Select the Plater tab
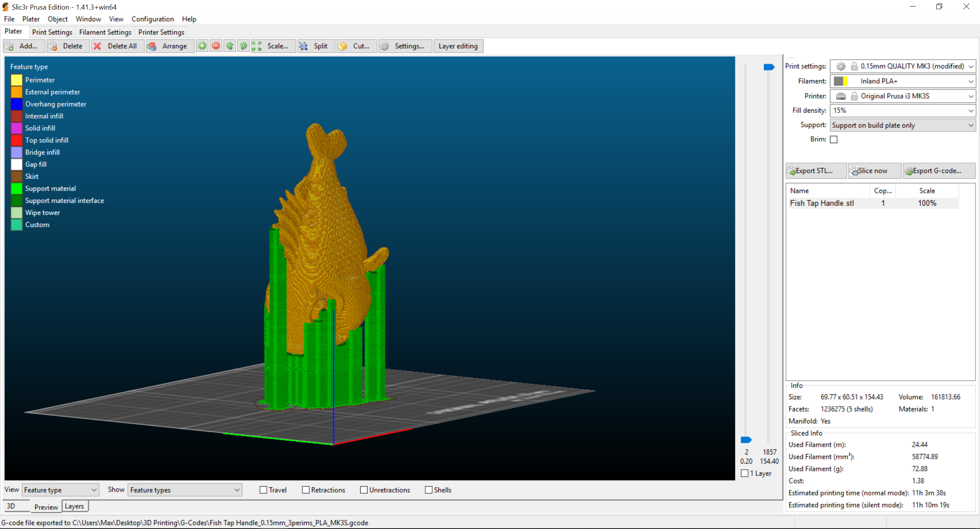The width and height of the screenshot is (980, 529). [x=13, y=31]
